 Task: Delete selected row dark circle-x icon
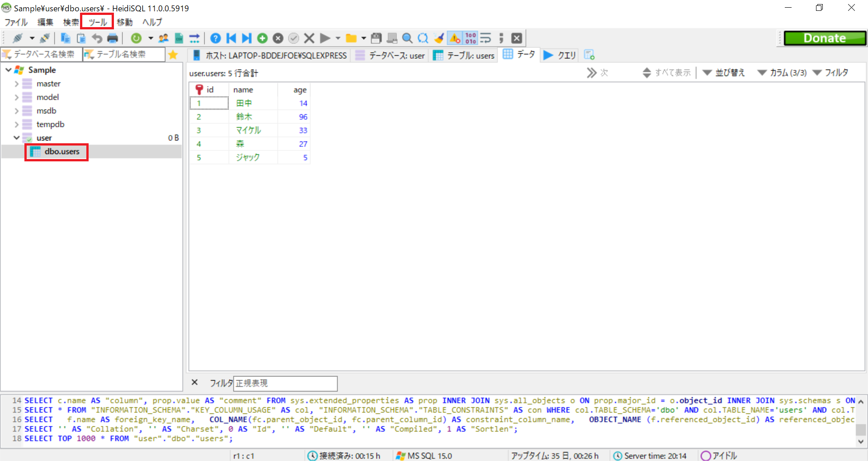click(x=278, y=38)
